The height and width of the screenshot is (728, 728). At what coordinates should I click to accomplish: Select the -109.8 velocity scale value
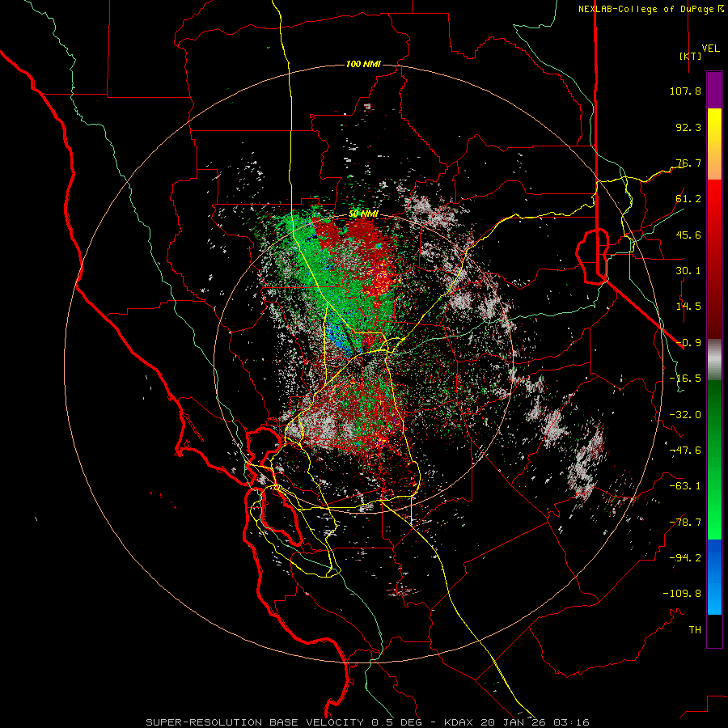(x=682, y=594)
